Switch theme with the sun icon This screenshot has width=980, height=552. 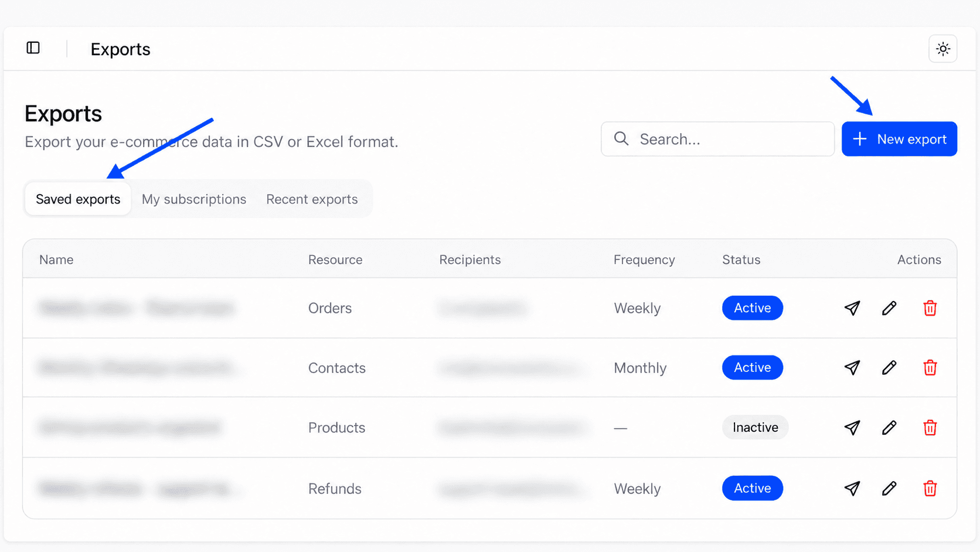coord(942,49)
